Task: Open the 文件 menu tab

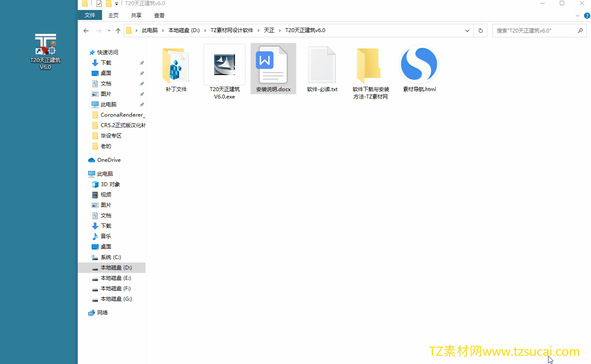Action: [x=90, y=15]
